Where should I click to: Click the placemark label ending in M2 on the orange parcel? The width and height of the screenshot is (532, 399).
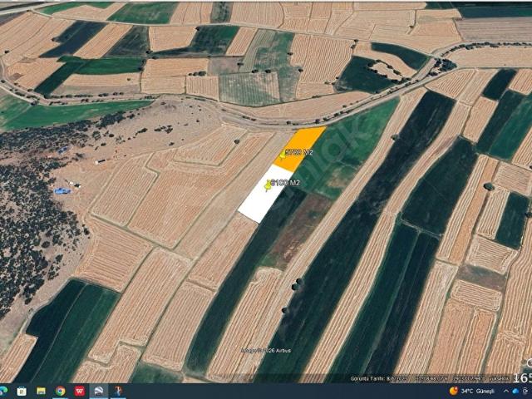click(299, 153)
